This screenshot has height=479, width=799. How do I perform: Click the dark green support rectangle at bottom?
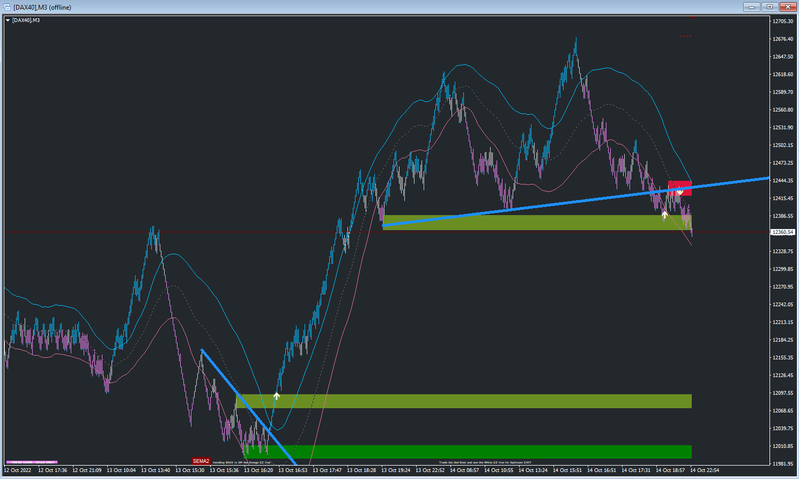tap(468, 451)
